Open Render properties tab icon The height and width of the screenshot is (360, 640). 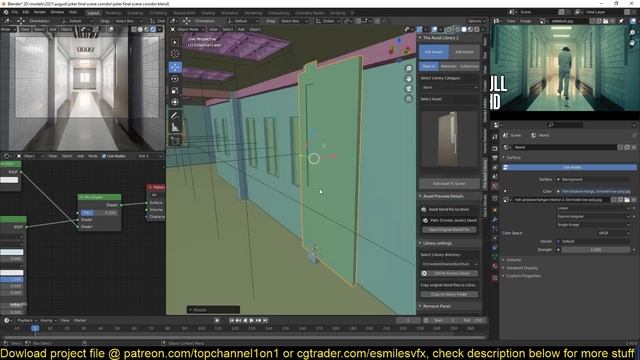coord(495,149)
